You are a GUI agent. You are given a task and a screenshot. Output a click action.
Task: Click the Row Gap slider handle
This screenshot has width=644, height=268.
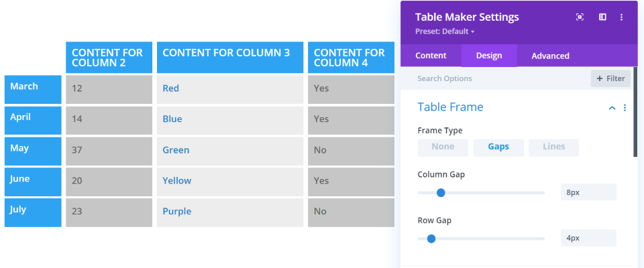click(x=431, y=239)
